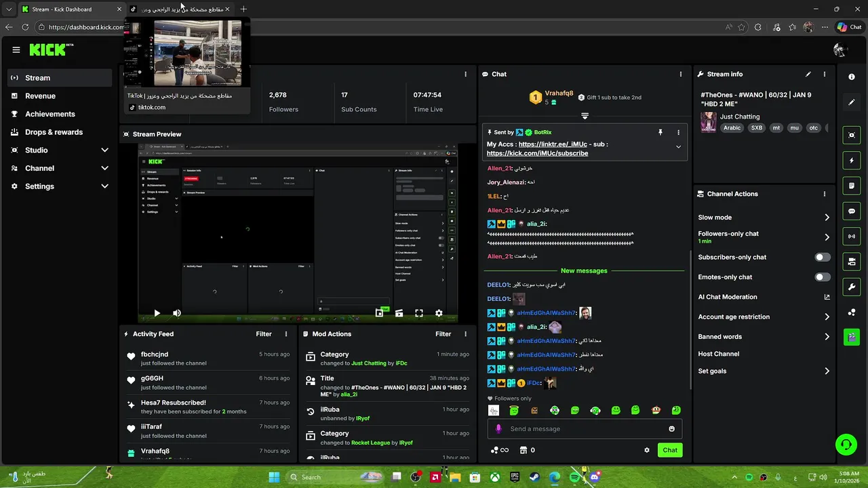Click Host Channel action
The height and width of the screenshot is (488, 868).
pyautogui.click(x=719, y=354)
